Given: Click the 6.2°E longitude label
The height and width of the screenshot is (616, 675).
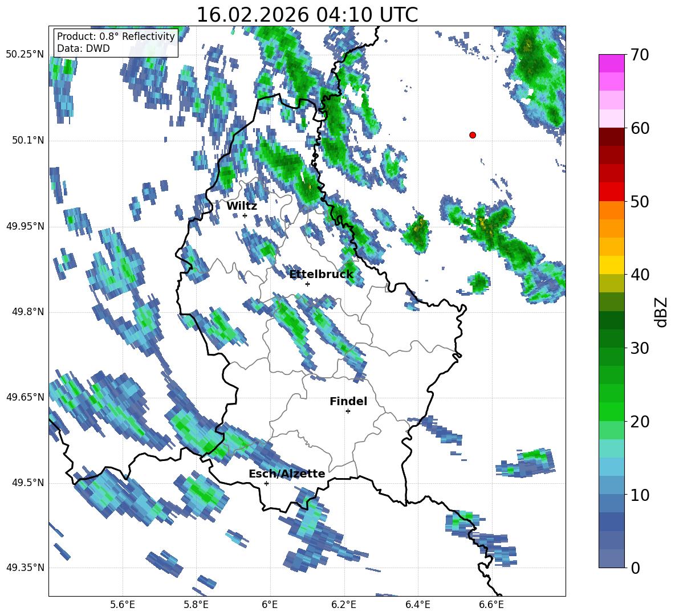Looking at the screenshot, I should [x=344, y=605].
